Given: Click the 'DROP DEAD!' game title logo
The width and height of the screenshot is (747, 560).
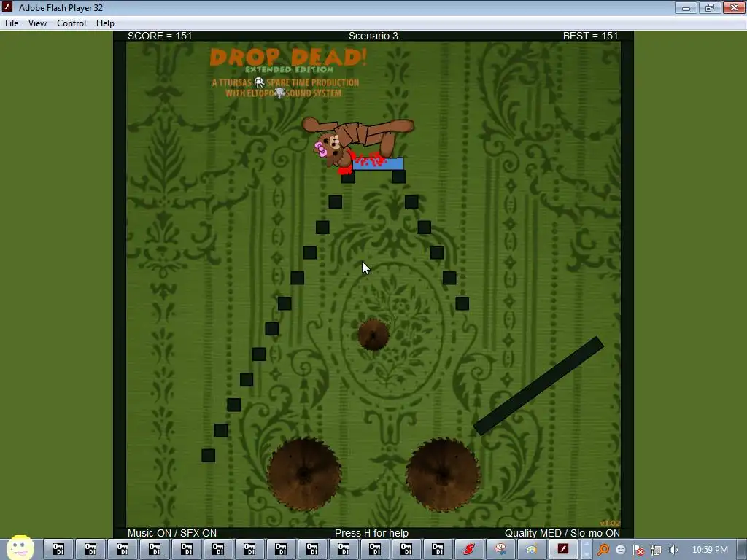Looking at the screenshot, I should click(x=288, y=58).
